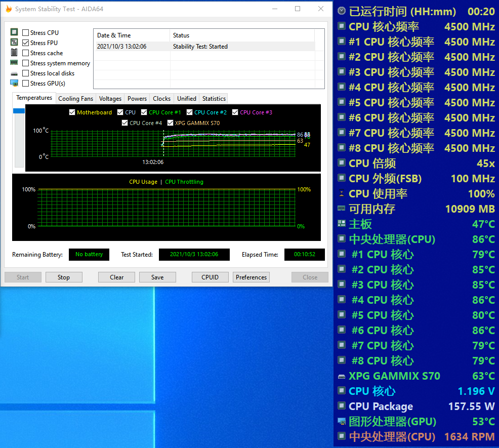This screenshot has width=499, height=448.
Task: Toggle XPG GAMMIX S70 graph checkbox
Action: [x=170, y=123]
